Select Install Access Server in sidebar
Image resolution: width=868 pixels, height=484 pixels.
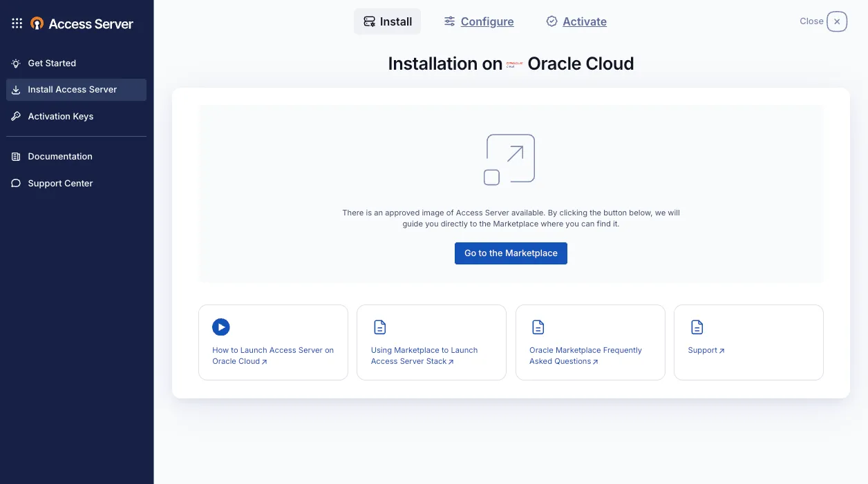click(x=72, y=90)
